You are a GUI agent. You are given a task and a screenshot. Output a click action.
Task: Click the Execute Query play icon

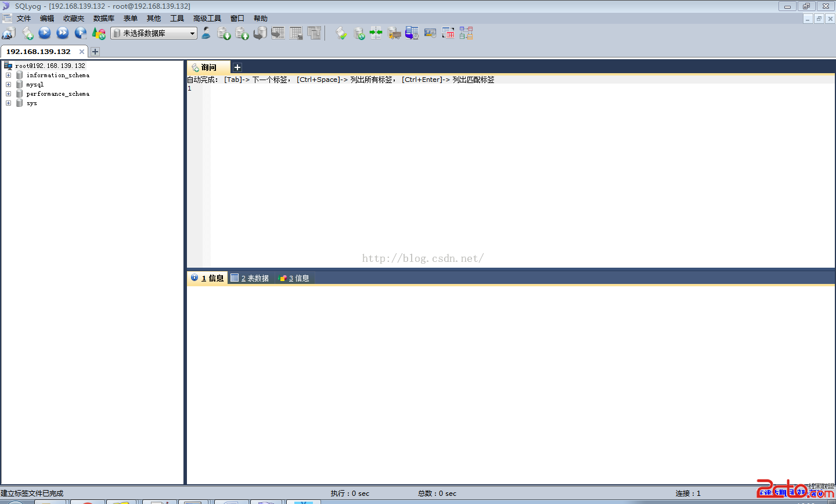pyautogui.click(x=45, y=33)
